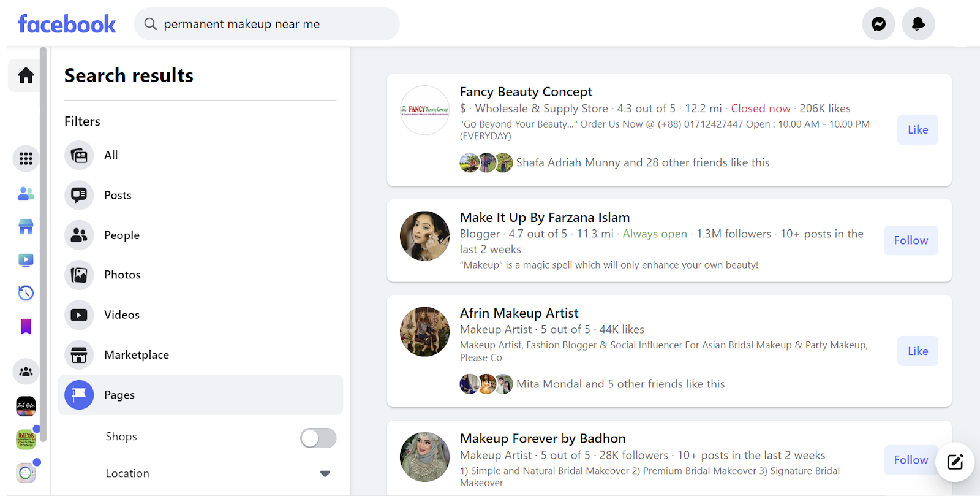Open Make It Up By Farzana Islam title
The width and height of the screenshot is (980, 496).
click(545, 217)
